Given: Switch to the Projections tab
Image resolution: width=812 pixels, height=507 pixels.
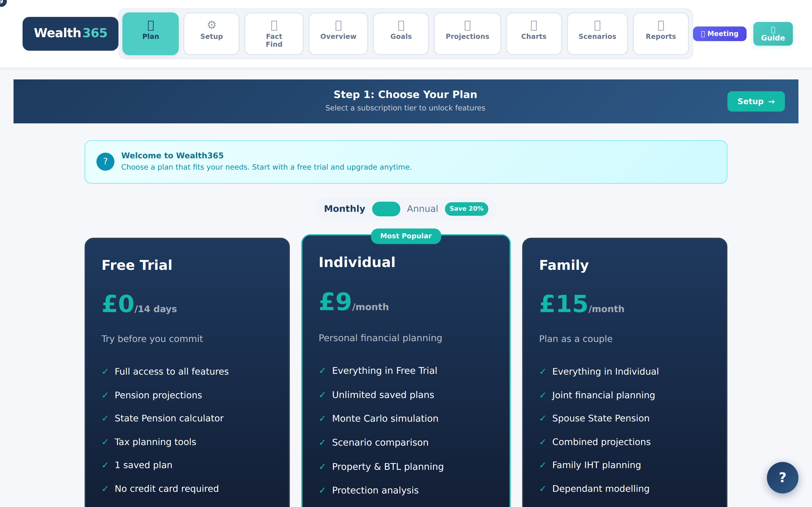Looking at the screenshot, I should tap(467, 34).
